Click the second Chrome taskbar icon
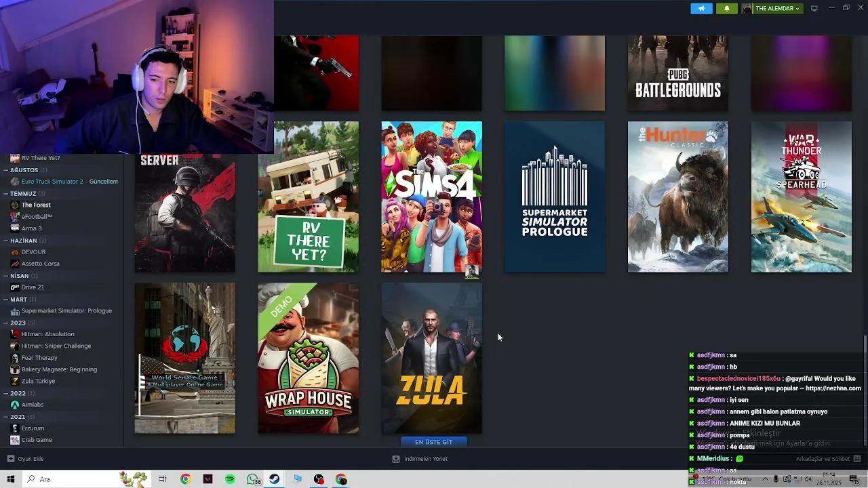 pyautogui.click(x=341, y=479)
